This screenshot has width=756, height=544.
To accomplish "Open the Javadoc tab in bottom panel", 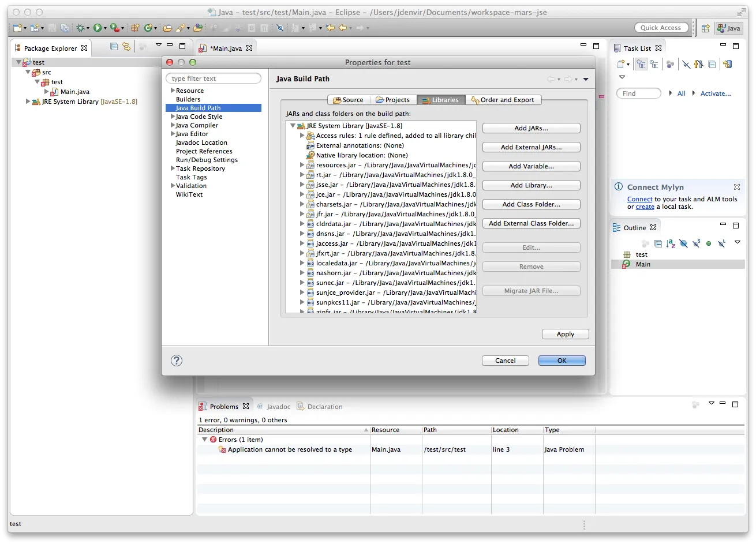I will pos(274,407).
